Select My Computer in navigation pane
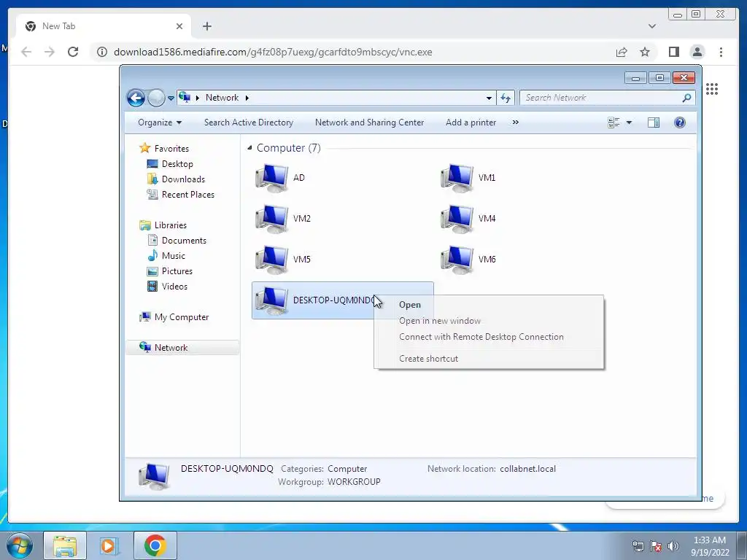 (174, 317)
